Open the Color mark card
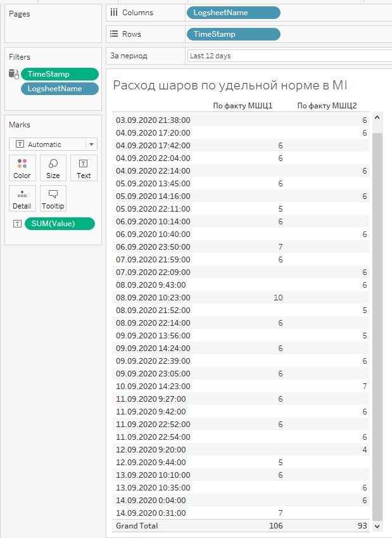 (x=22, y=168)
